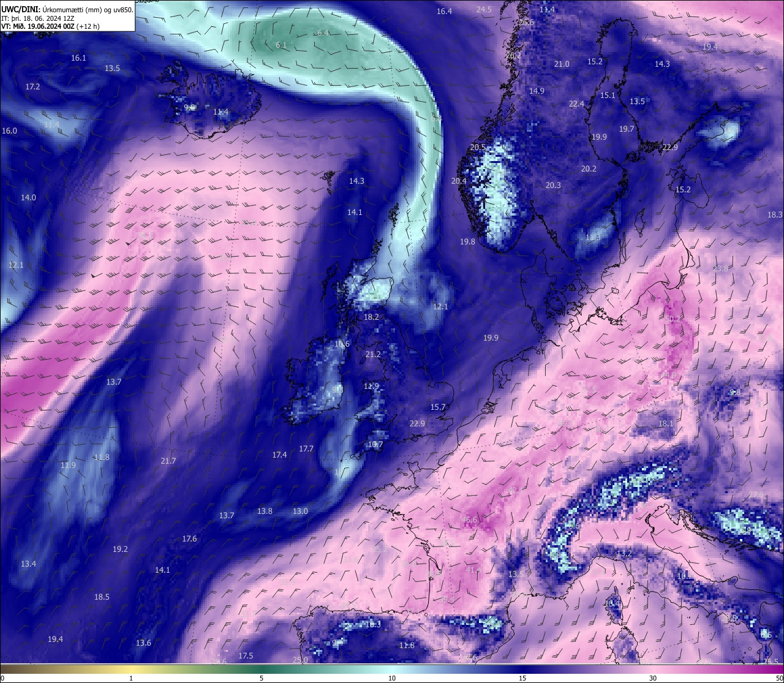Click the 18.2 value over Scotland
784x683 pixels.
(371, 317)
